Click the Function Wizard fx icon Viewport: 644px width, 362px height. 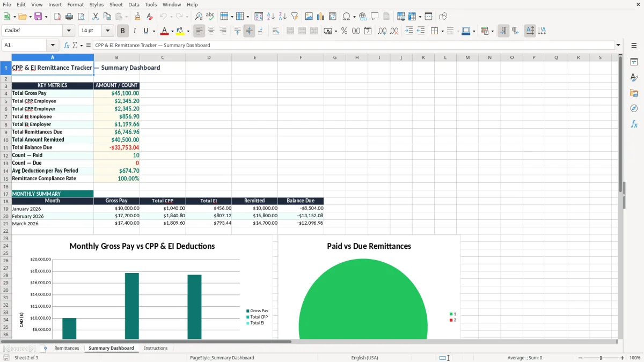point(67,45)
